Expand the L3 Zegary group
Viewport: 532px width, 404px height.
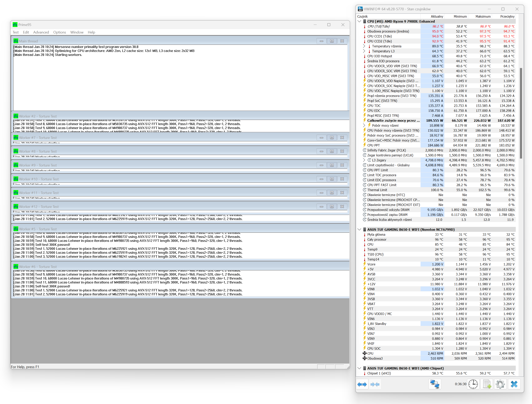[x=364, y=160]
